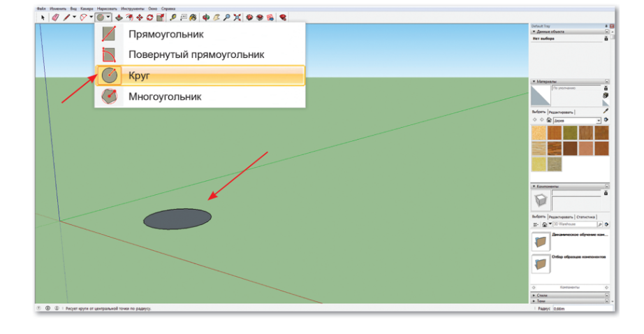Select the salmon pink wood swatch

pos(586,148)
